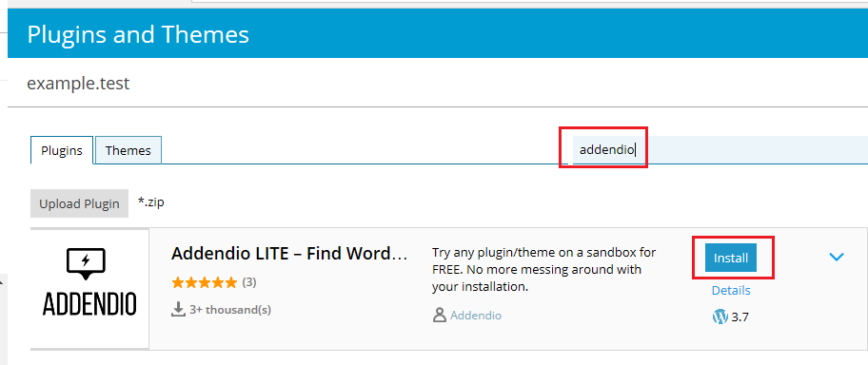The image size is (868, 365).
Task: Select the Plugins tab
Action: (x=62, y=150)
